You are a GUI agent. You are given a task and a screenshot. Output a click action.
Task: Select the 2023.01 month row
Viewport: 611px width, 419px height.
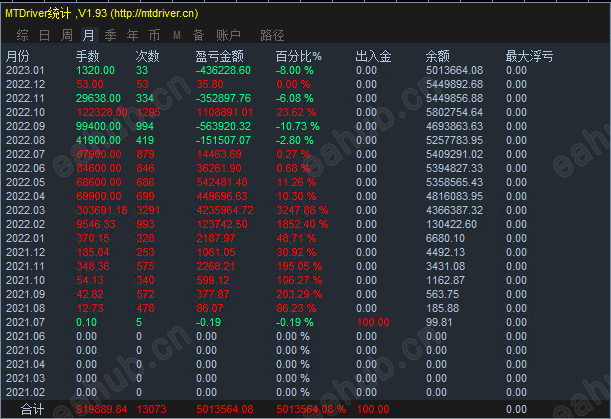(x=306, y=71)
